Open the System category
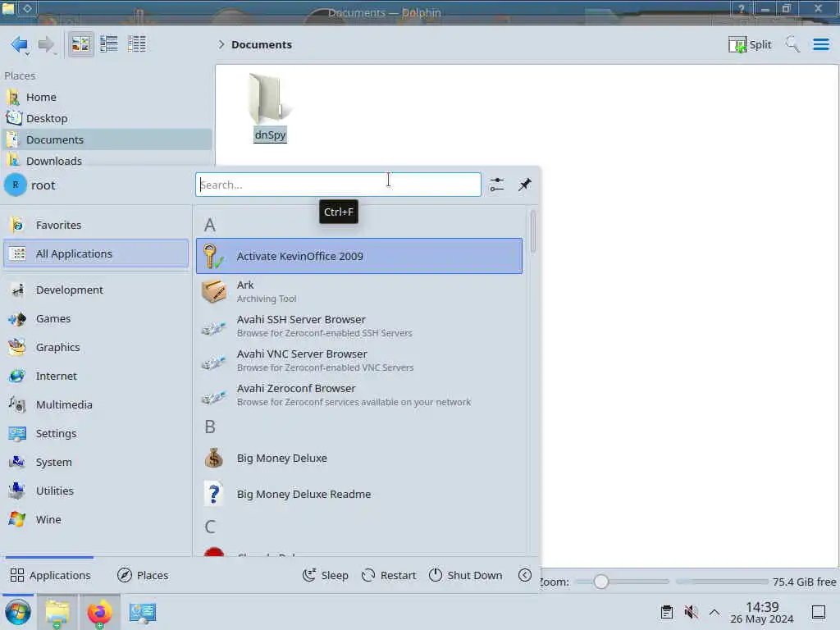The width and height of the screenshot is (840, 630). (x=96, y=463)
